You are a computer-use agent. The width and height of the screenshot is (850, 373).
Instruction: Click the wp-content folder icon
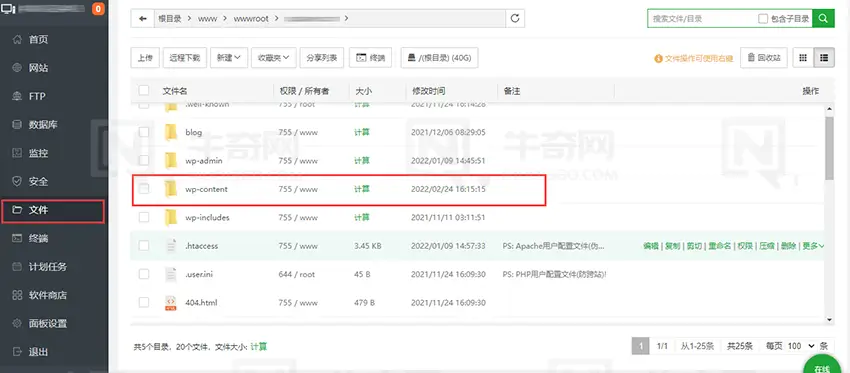tap(171, 189)
